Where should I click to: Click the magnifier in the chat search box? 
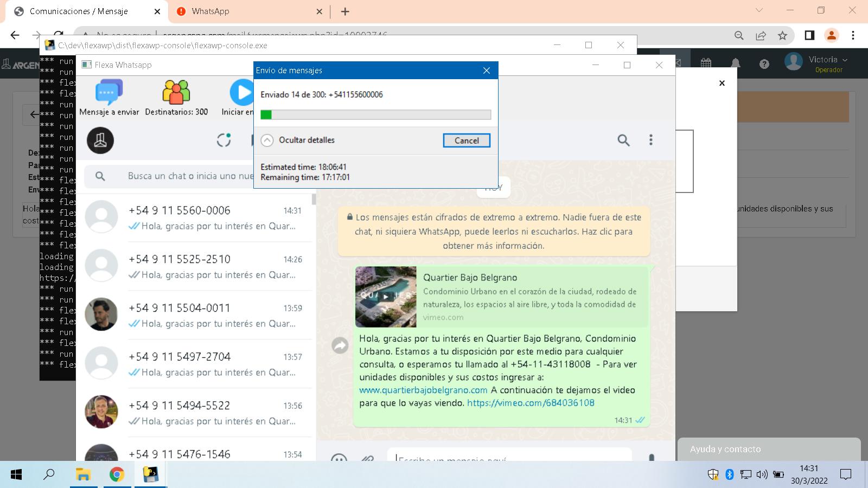100,176
